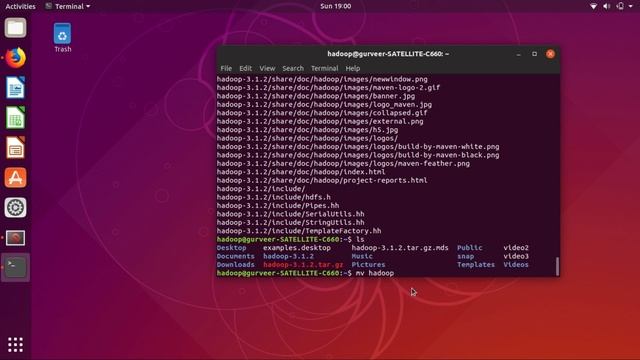Minimize the terminal window
640x360 pixels.
coord(518,54)
